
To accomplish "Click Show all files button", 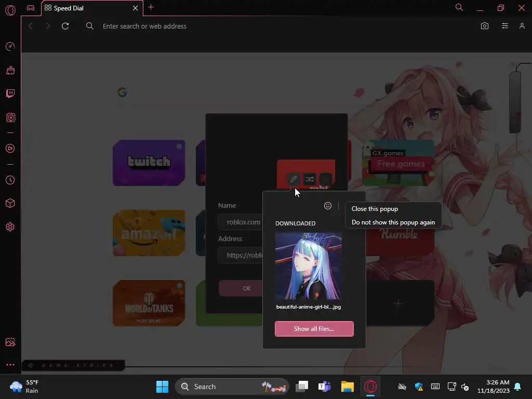I will pos(314,329).
